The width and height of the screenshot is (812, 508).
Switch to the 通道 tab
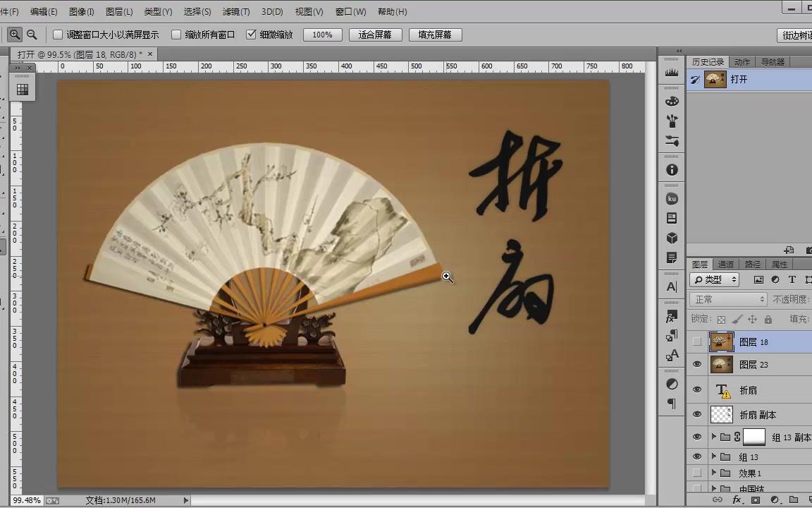pyautogui.click(x=727, y=264)
